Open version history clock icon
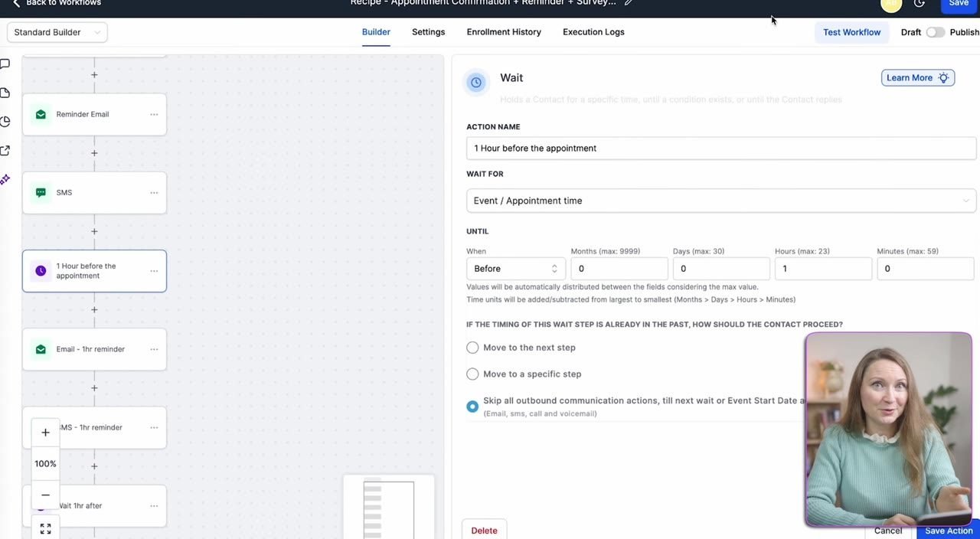 [920, 3]
